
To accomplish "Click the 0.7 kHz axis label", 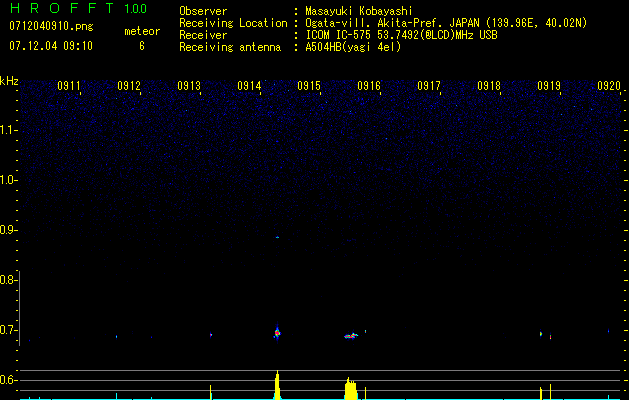I will pos(7,330).
